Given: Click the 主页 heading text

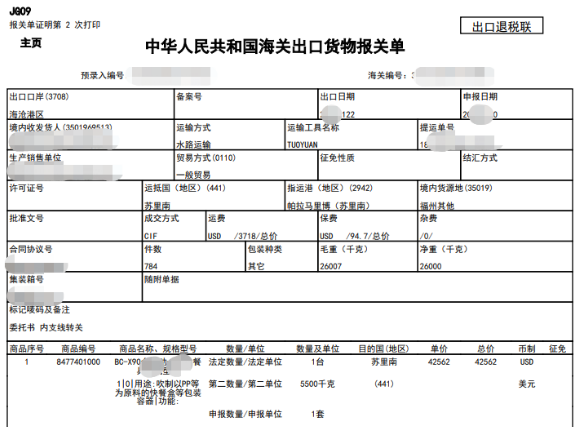Looking at the screenshot, I should [31, 43].
